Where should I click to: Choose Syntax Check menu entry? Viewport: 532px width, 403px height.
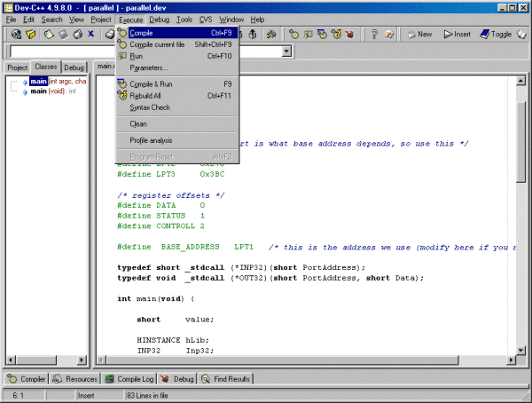click(x=177, y=107)
